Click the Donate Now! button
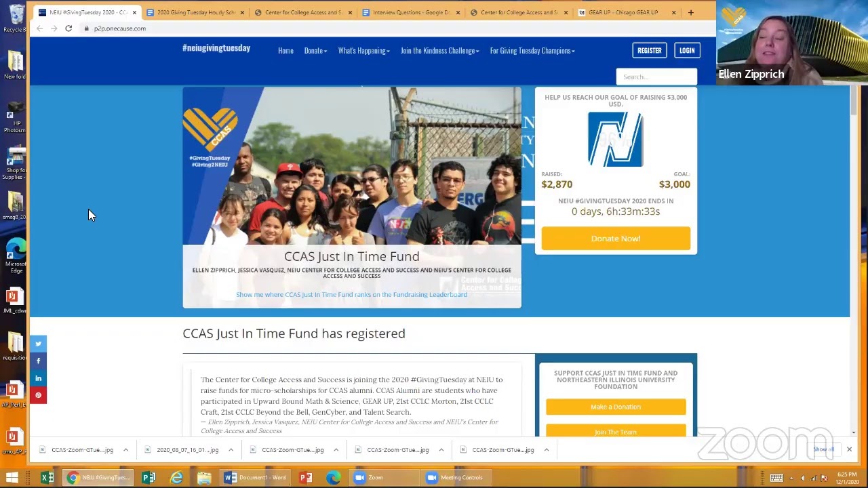868x488 pixels. click(616, 239)
